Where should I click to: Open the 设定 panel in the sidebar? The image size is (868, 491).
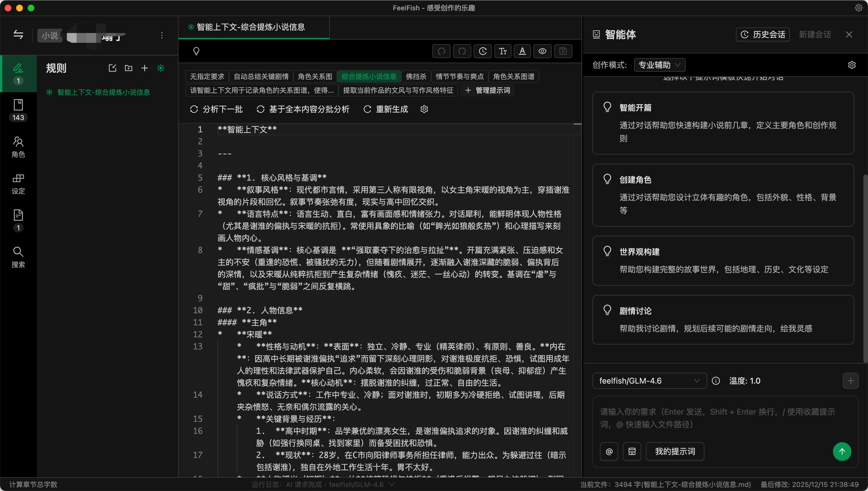(x=18, y=184)
